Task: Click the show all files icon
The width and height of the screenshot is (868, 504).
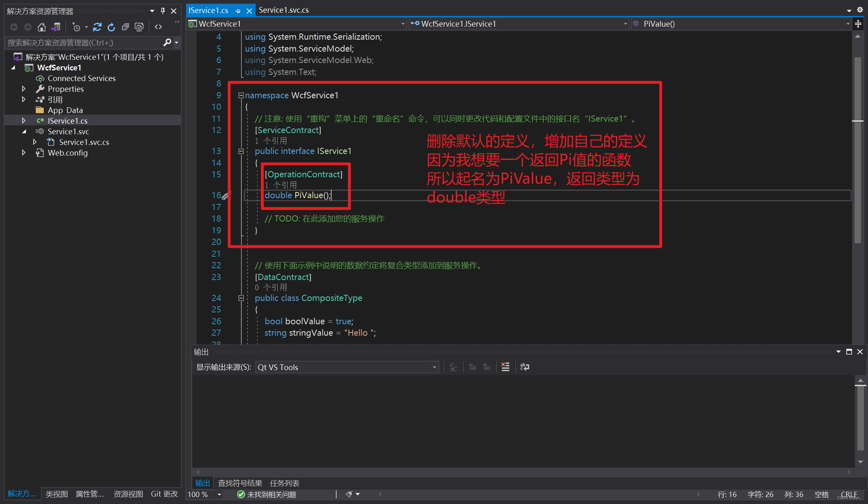Action: coord(139,27)
